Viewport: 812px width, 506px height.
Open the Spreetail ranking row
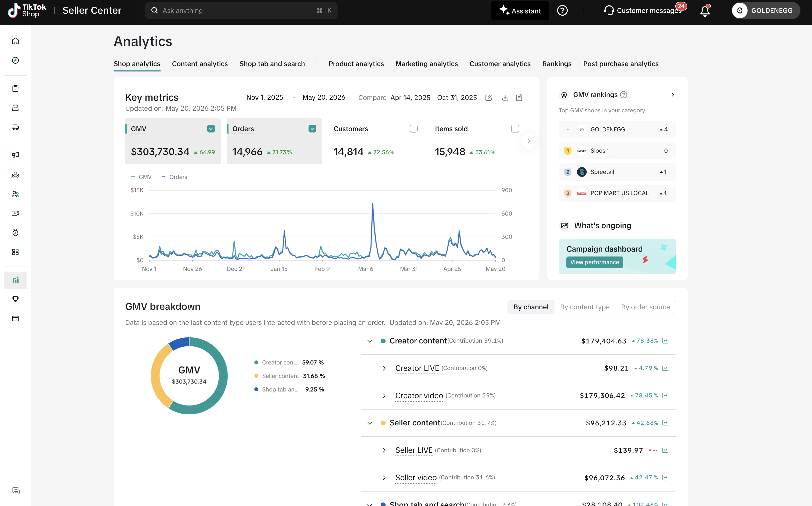tap(617, 172)
